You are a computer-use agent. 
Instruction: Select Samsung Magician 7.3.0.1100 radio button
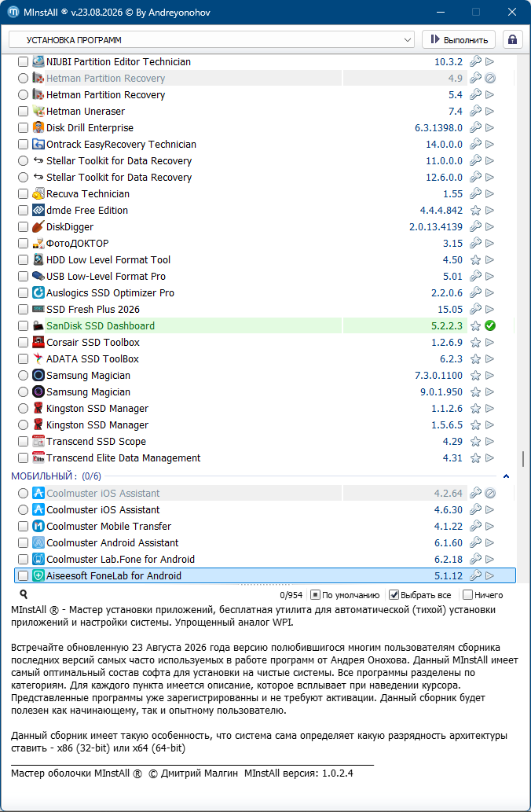[x=23, y=376]
